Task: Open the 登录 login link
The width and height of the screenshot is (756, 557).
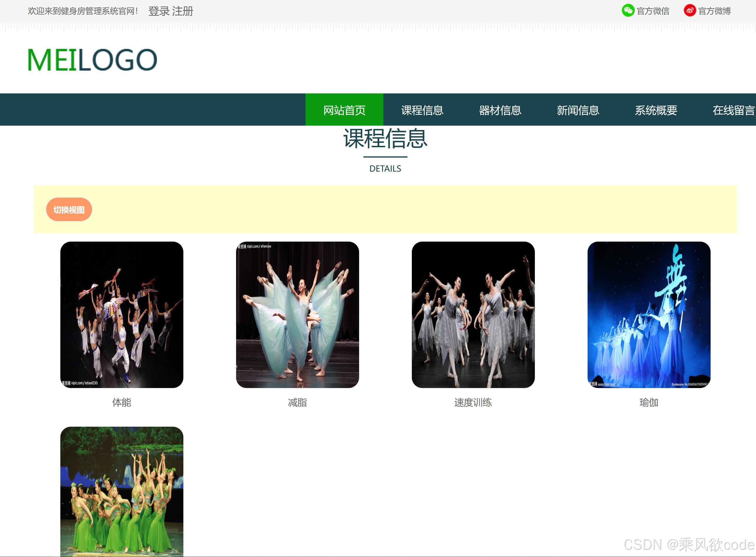Action: pos(159,11)
